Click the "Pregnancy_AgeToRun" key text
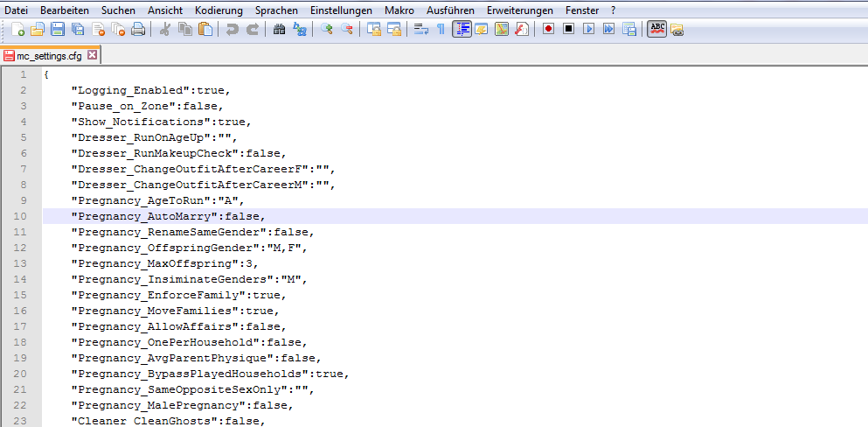Viewport: 868px width, 427px height. click(x=142, y=200)
